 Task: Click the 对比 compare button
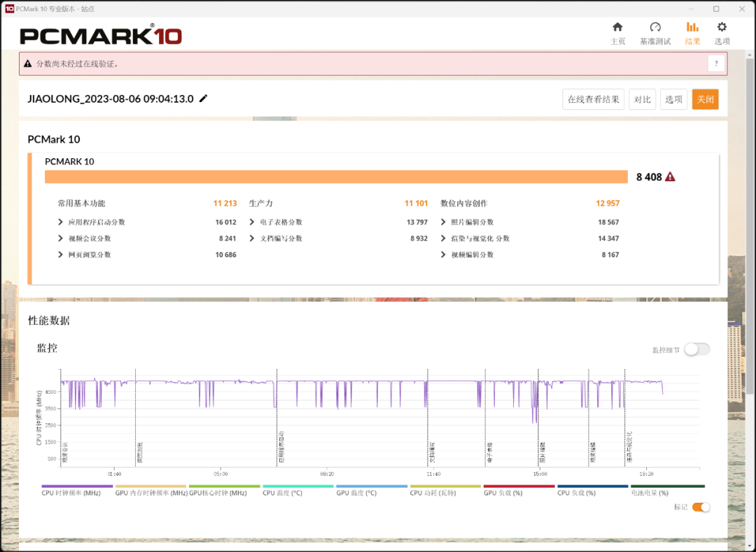(642, 99)
